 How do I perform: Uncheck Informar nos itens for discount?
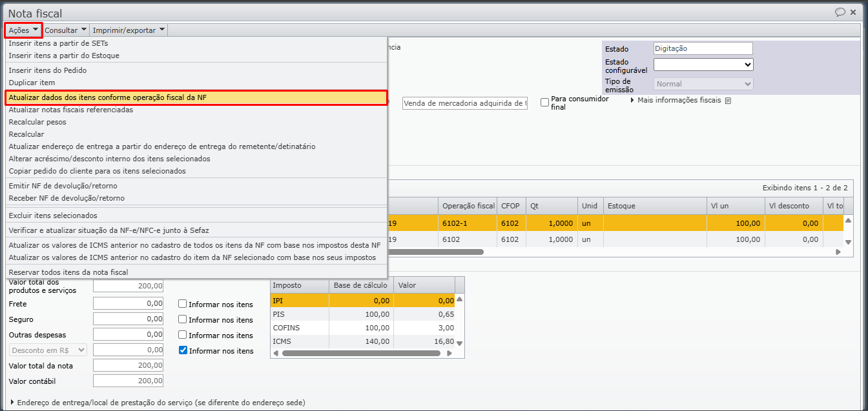(183, 350)
